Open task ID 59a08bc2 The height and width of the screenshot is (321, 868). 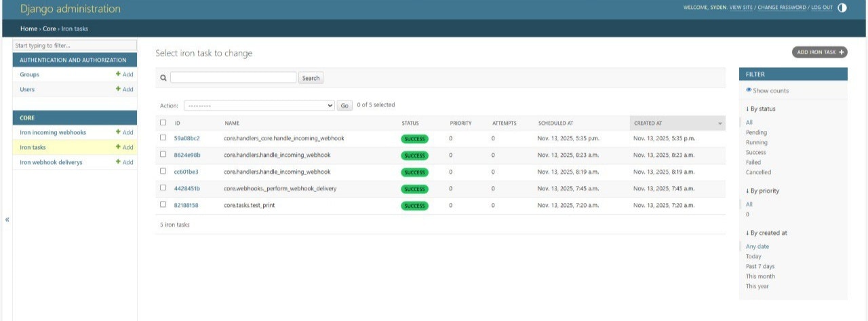click(x=187, y=138)
